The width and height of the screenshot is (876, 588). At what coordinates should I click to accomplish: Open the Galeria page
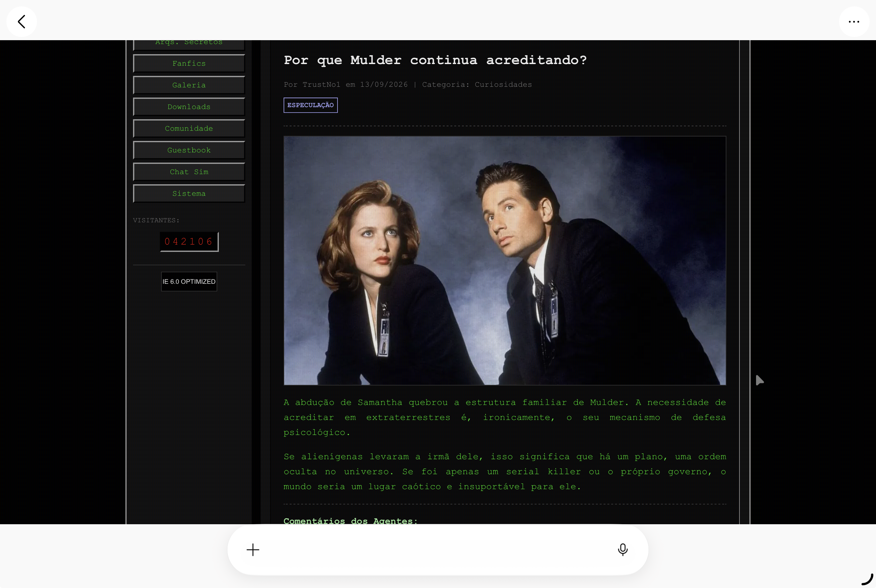click(189, 85)
